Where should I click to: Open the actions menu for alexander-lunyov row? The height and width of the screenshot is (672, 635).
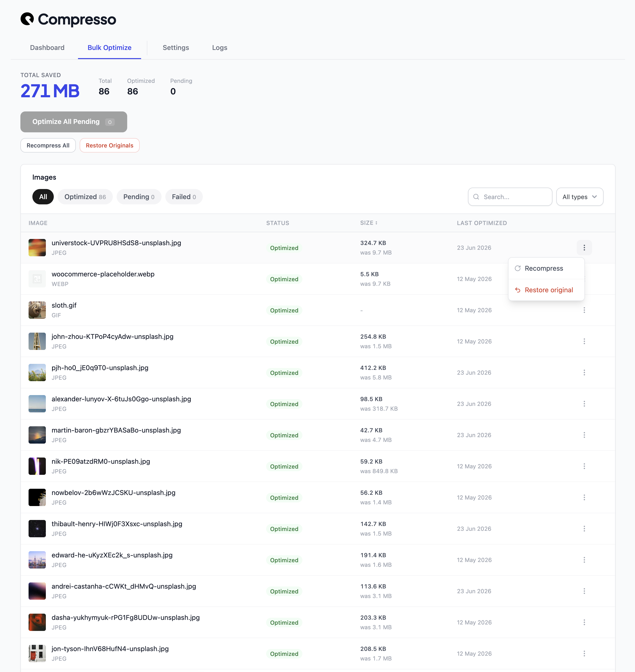(x=584, y=403)
